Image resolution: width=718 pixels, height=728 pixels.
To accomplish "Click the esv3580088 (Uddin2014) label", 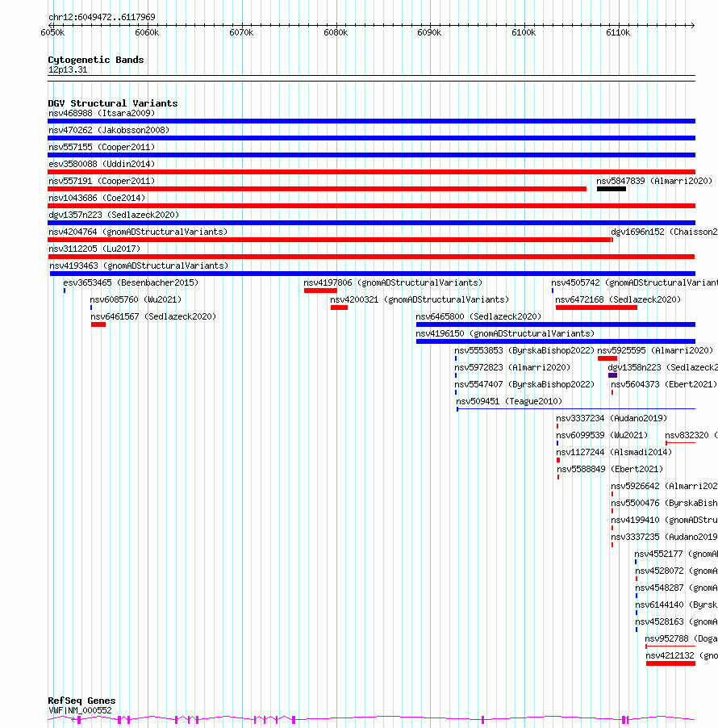I will click(x=102, y=164).
